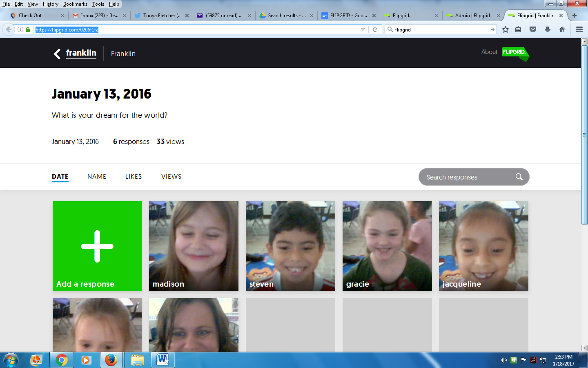Open File Explorer from the taskbar
The image size is (588, 368).
[x=138, y=360]
